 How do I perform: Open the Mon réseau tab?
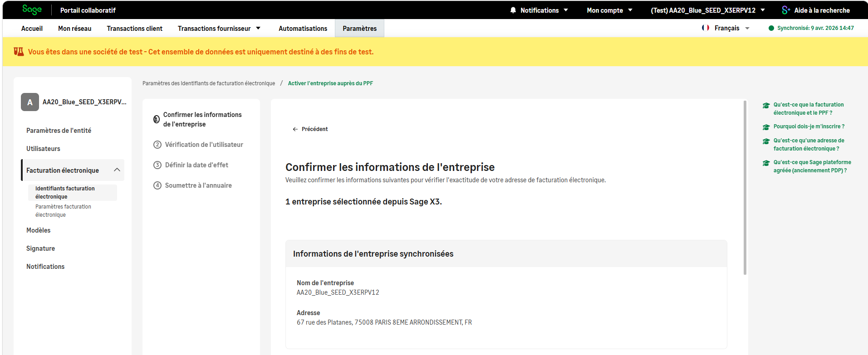point(74,28)
